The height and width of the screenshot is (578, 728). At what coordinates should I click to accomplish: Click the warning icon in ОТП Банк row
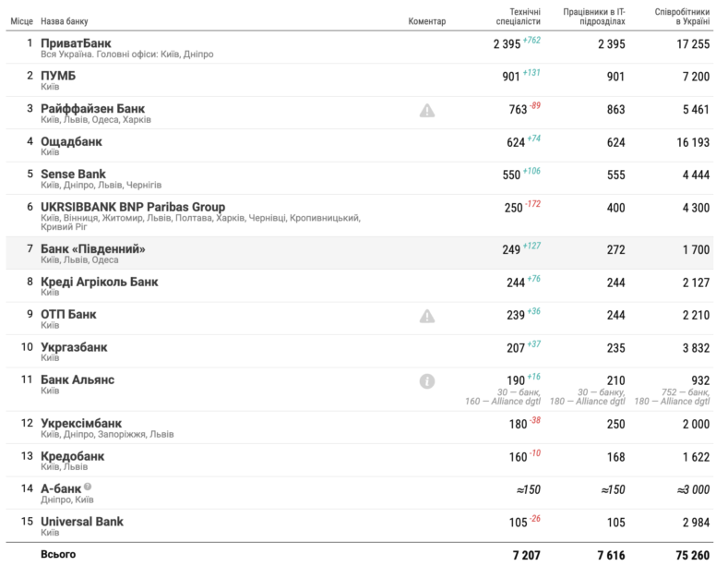pyautogui.click(x=427, y=316)
